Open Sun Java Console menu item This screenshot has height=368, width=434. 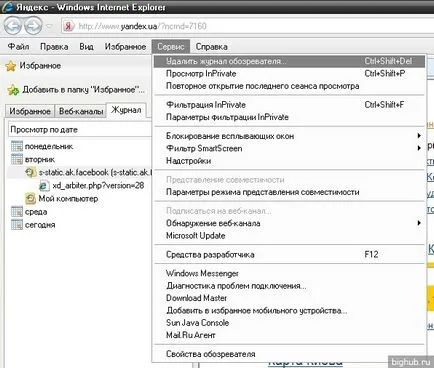coord(289,323)
